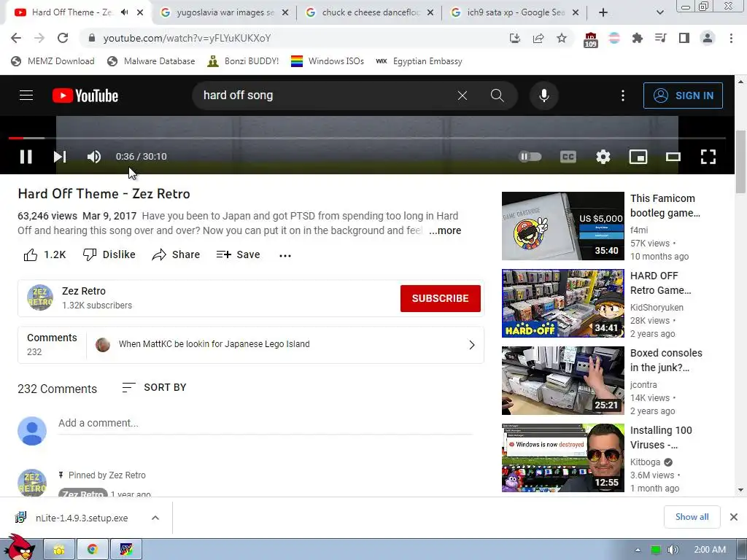This screenshot has height=560, width=747.
Task: Clear the search box text
Action: click(x=462, y=96)
